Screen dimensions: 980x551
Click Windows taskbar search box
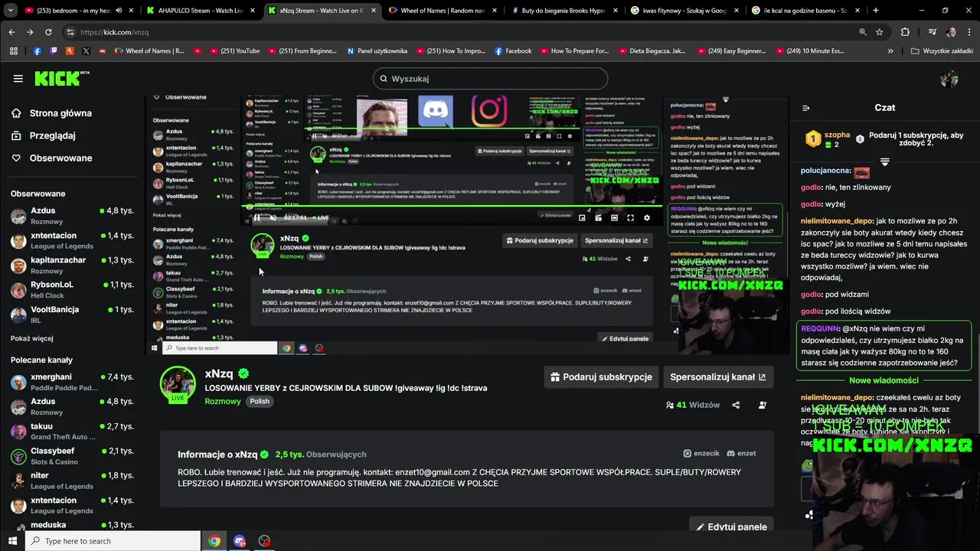click(x=113, y=541)
